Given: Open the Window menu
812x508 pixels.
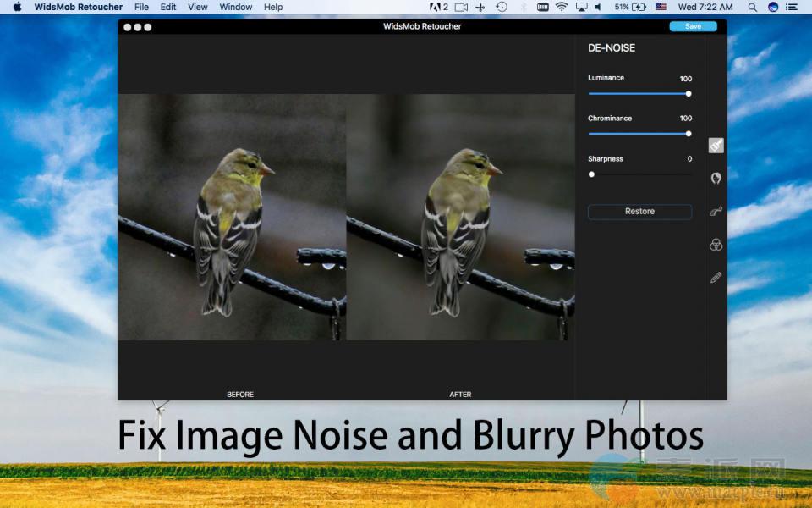Looking at the screenshot, I should click(x=235, y=7).
